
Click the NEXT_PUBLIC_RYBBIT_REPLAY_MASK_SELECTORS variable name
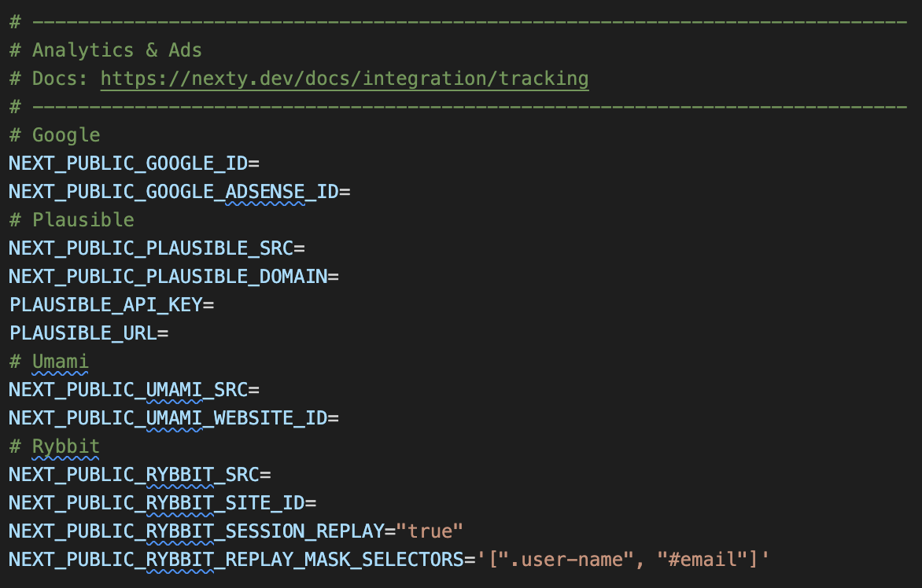[x=236, y=560]
